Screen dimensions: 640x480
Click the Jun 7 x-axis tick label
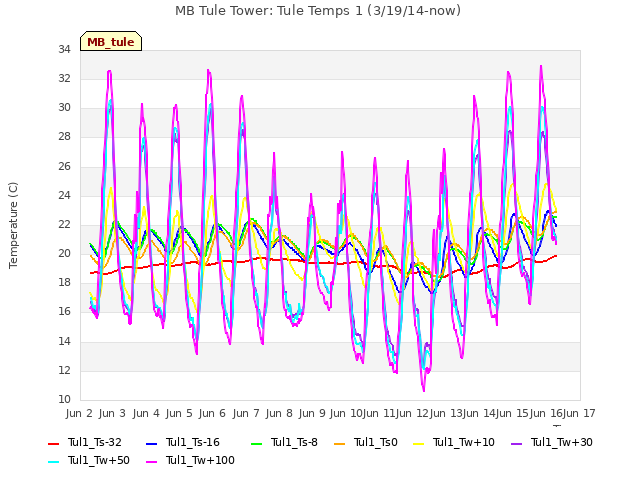pyautogui.click(x=246, y=413)
